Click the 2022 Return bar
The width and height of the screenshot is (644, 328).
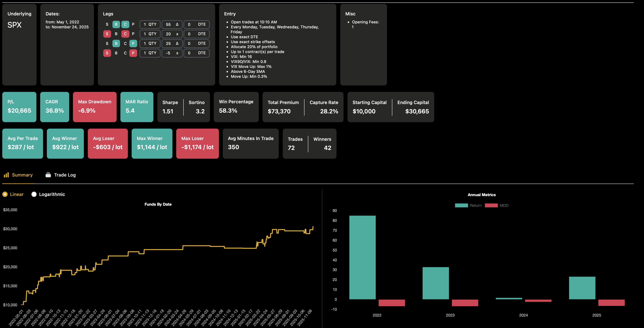362,257
